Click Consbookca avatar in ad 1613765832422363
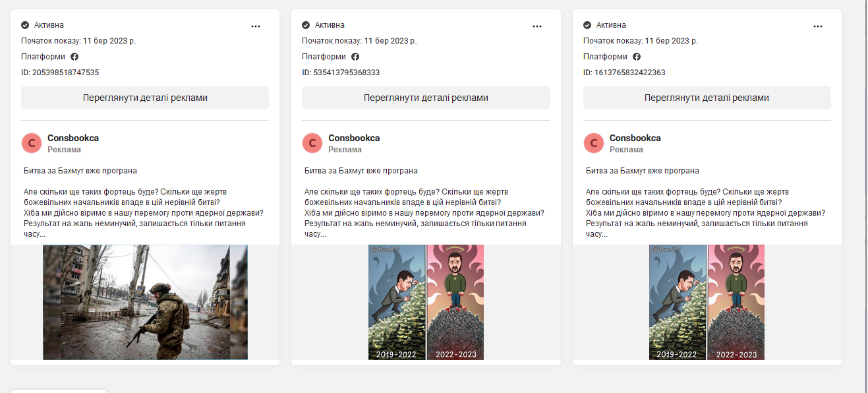This screenshot has width=868, height=393. (x=594, y=143)
